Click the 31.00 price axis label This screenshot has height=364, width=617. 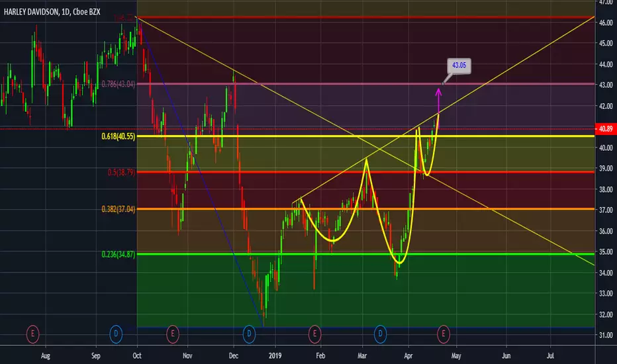[x=606, y=336]
